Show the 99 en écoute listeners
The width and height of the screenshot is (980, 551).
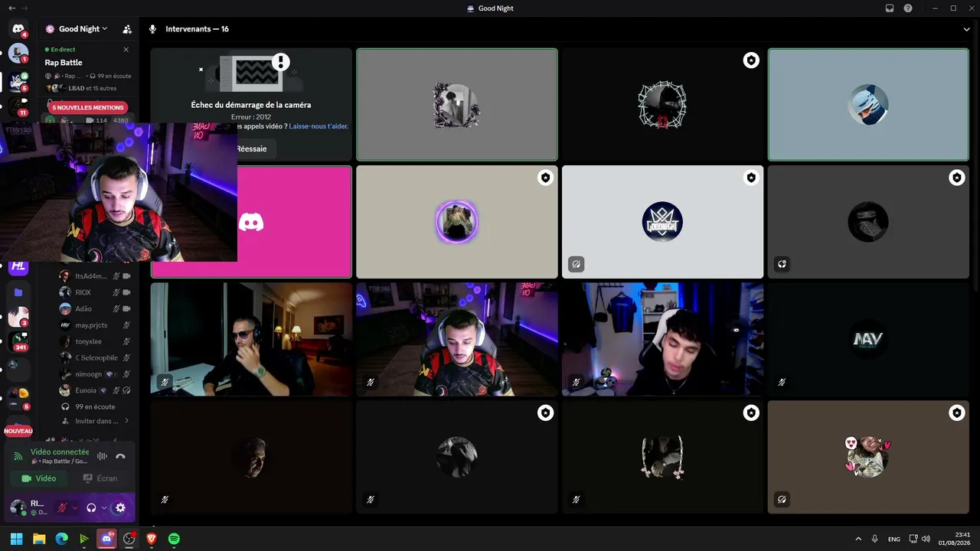click(94, 406)
